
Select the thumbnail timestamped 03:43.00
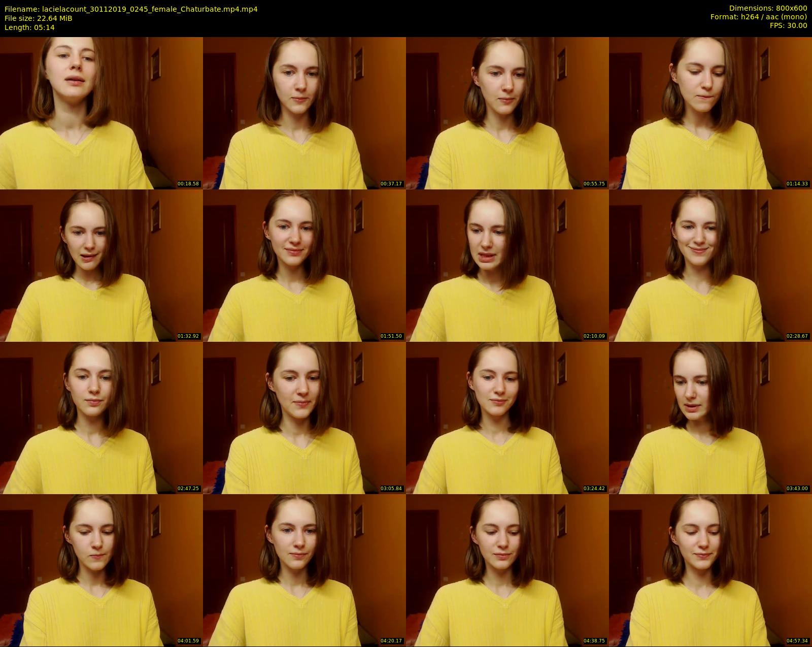click(x=710, y=418)
